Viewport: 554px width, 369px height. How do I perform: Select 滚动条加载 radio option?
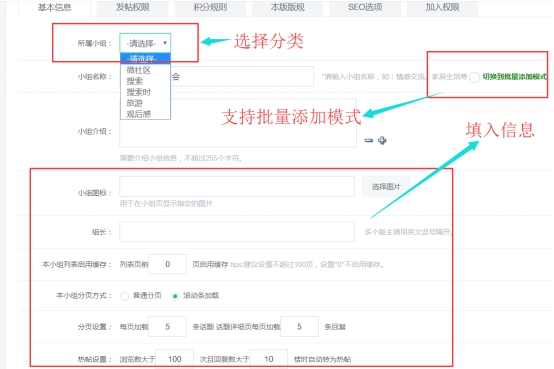click(175, 296)
